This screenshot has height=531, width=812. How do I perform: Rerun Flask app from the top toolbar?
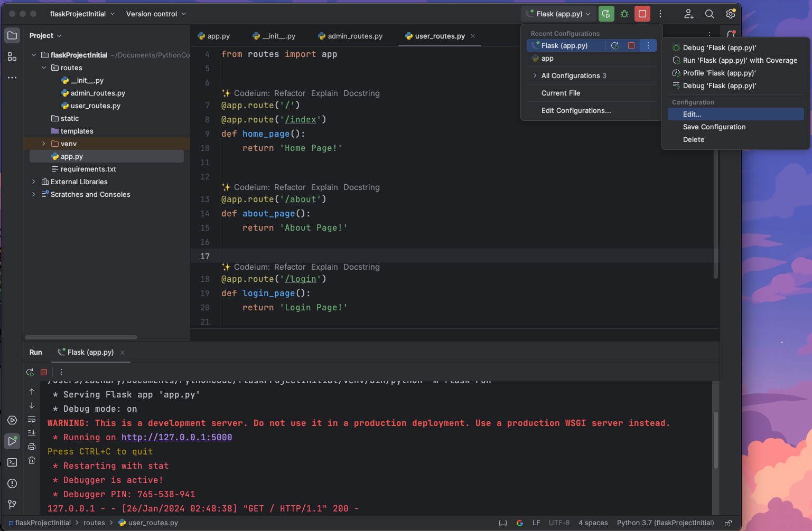coord(606,14)
